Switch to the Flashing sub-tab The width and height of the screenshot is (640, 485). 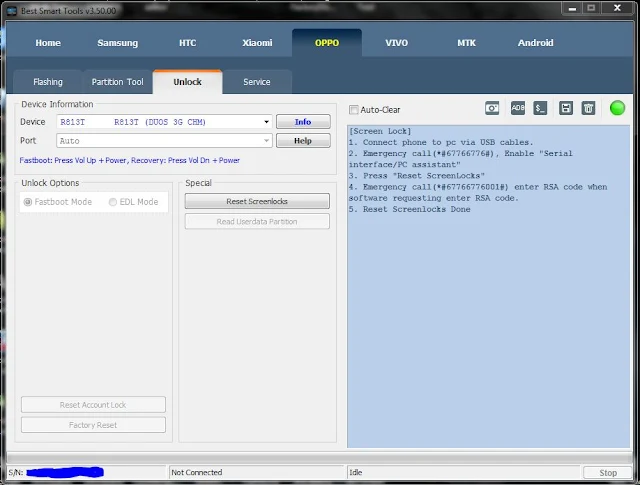tap(48, 82)
